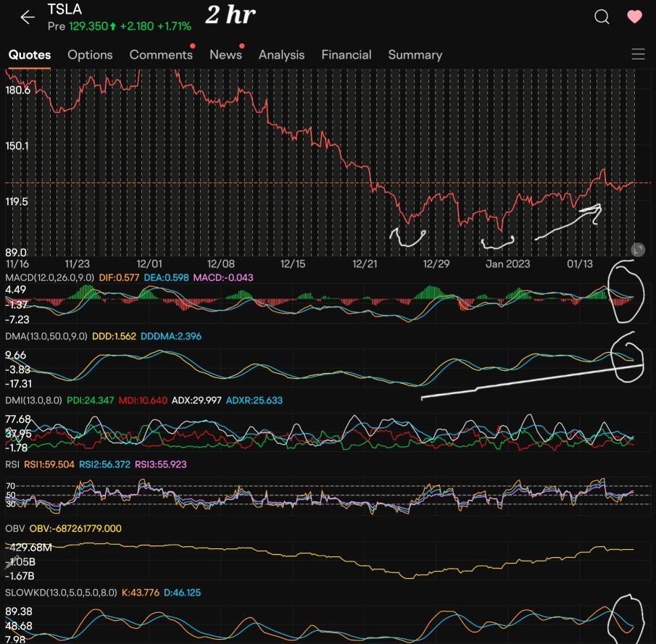Click the K:43.776 value
Screen dimensions: 656x644
pos(140,593)
